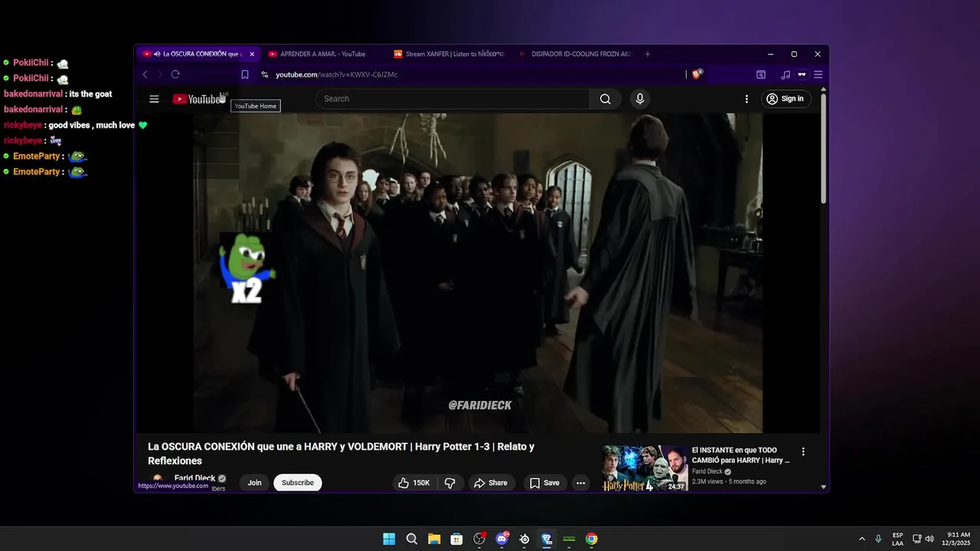Open OBS Studio from taskbar
The image size is (980, 551).
coord(479,539)
